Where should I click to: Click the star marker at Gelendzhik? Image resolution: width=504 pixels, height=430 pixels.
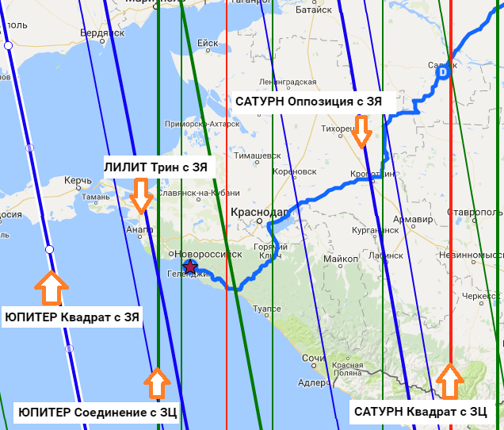point(190,267)
